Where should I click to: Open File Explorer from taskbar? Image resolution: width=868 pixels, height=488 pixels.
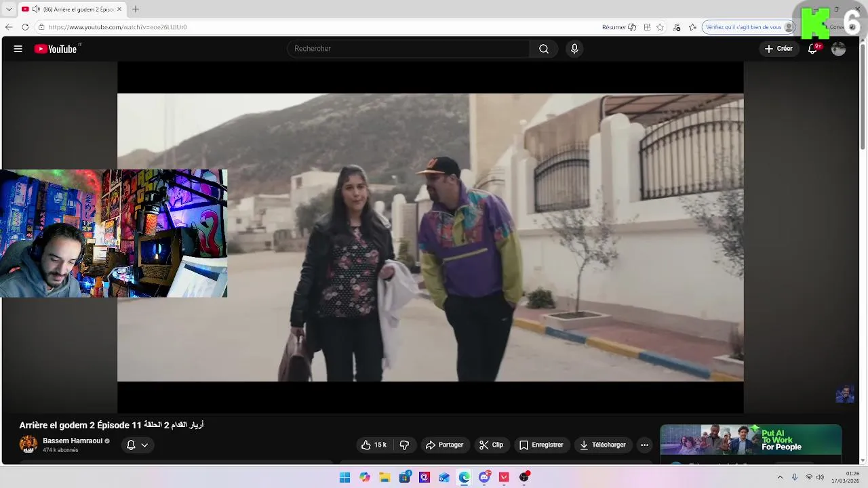click(384, 477)
